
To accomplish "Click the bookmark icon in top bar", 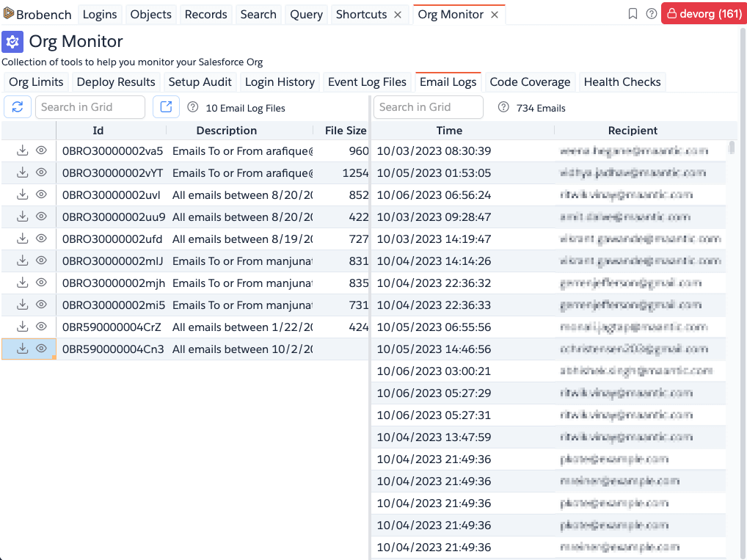I will point(633,14).
